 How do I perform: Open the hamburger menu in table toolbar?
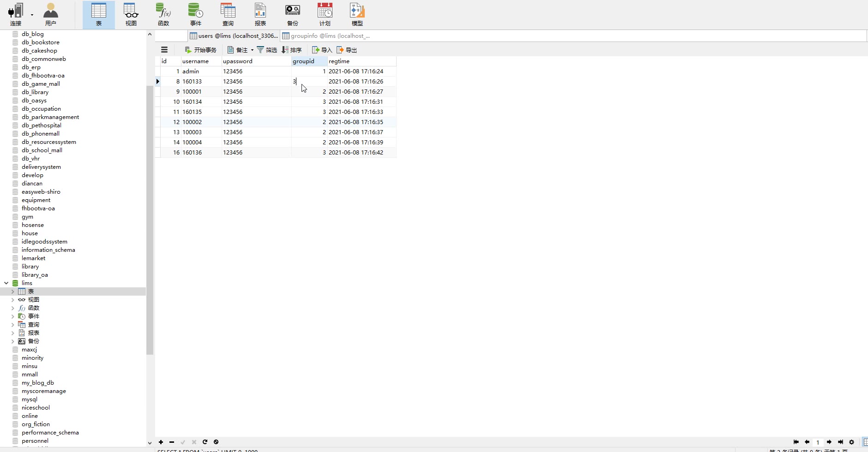tap(164, 50)
